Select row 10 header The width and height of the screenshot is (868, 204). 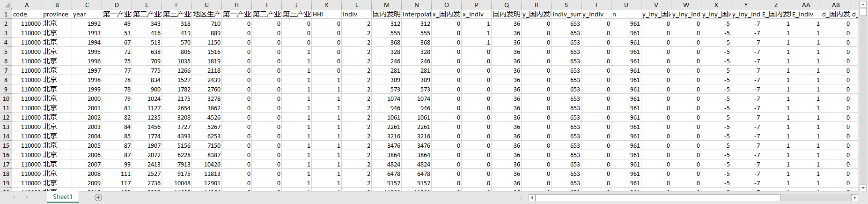(x=6, y=98)
